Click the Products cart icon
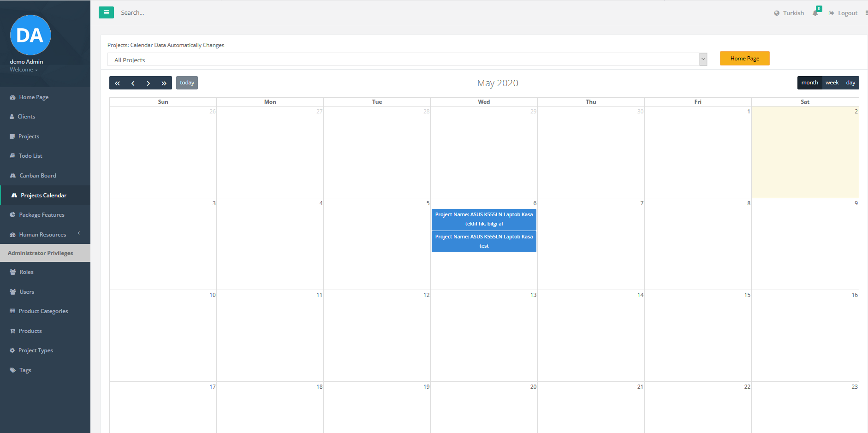868x433 pixels. (12, 331)
